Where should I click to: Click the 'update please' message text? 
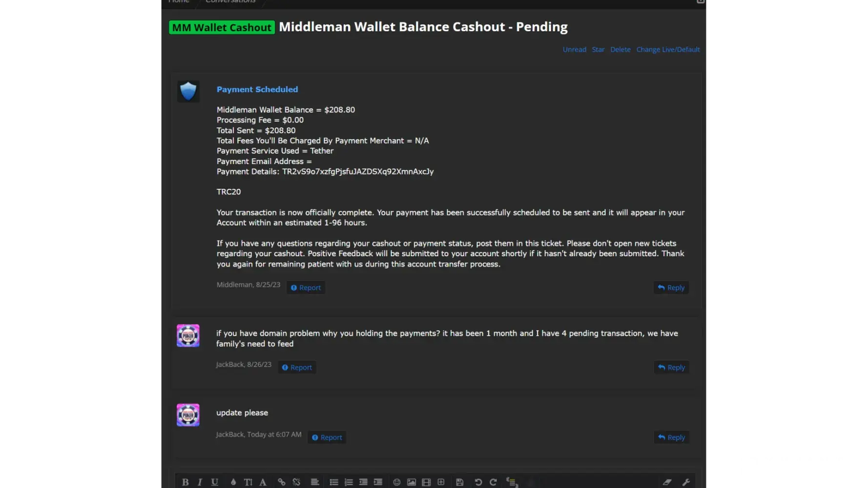pyautogui.click(x=242, y=413)
